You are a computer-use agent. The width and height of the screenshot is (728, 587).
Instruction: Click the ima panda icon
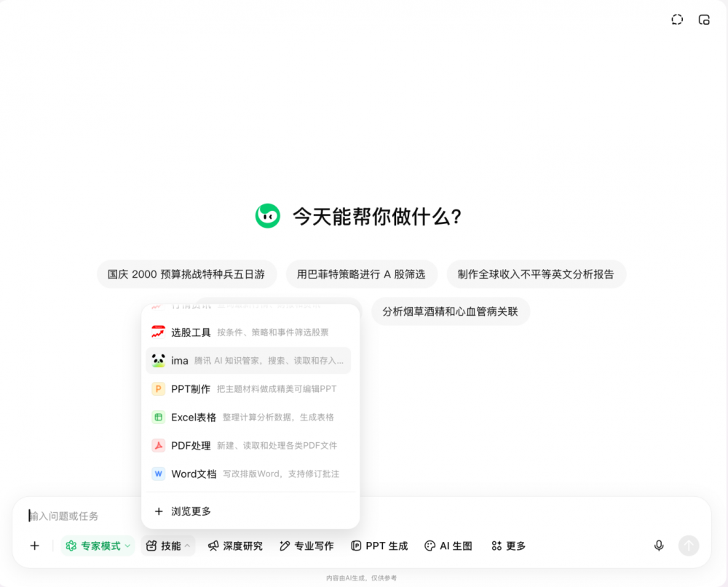(x=158, y=361)
